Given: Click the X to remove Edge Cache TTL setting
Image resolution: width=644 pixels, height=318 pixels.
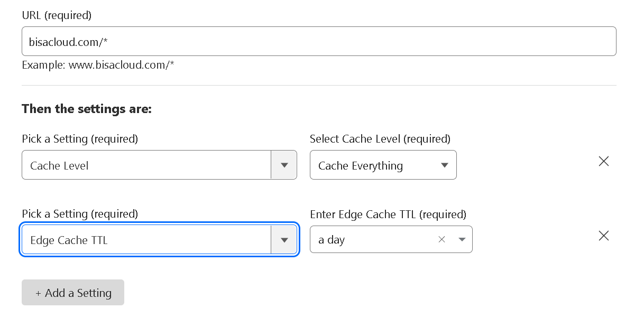Looking at the screenshot, I should coord(603,236).
